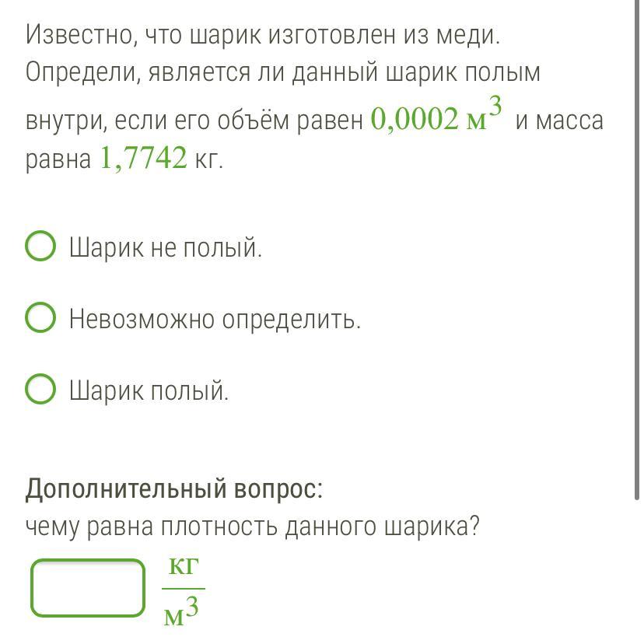Click the "Дополнительный вопрос:" heading
Image resolution: width=644 pixels, height=644 pixels.
pyautogui.click(x=173, y=489)
